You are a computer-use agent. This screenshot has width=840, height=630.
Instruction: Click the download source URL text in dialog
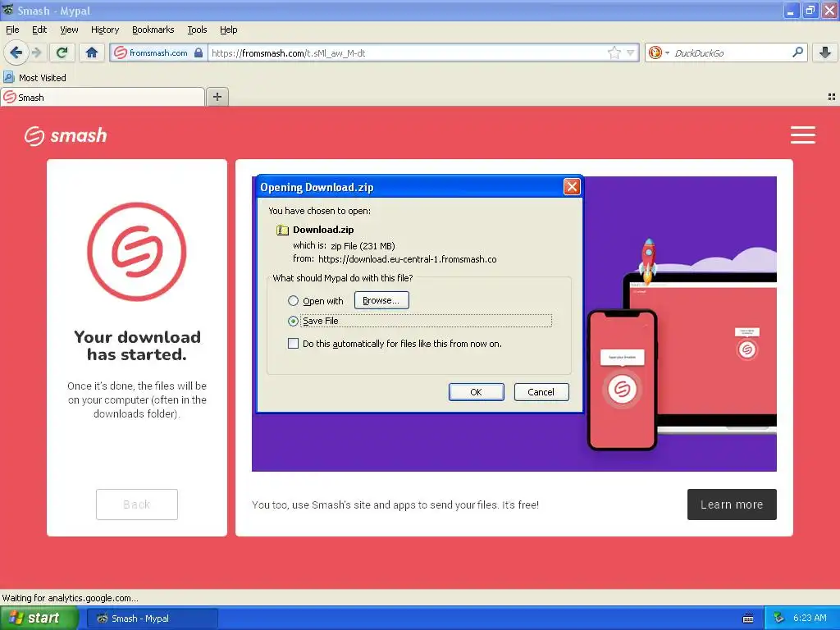(407, 259)
